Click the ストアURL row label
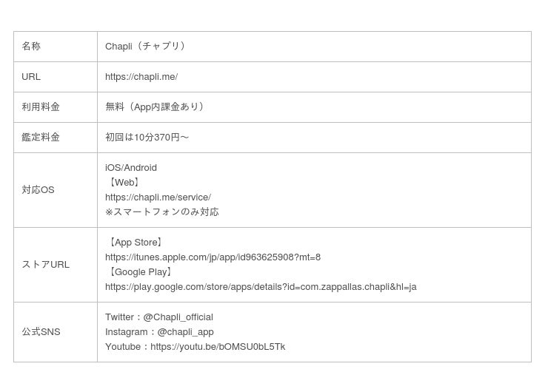 pos(45,265)
